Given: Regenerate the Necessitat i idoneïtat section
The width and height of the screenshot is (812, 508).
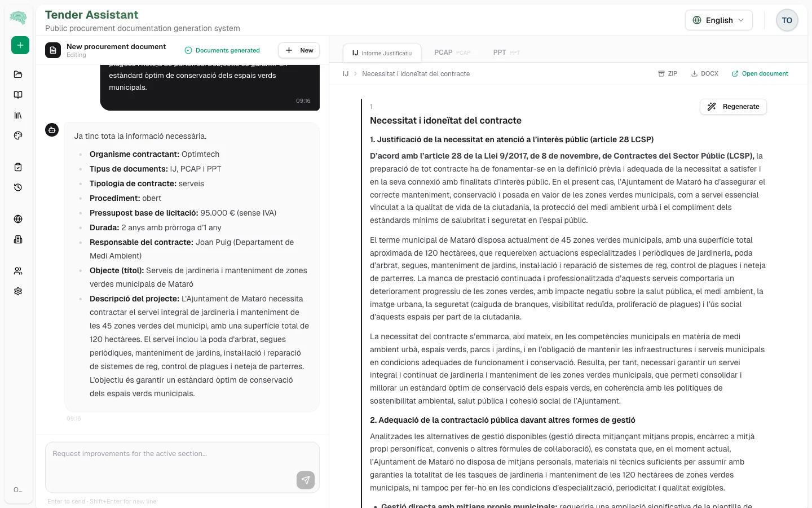Looking at the screenshot, I should pyautogui.click(x=733, y=106).
